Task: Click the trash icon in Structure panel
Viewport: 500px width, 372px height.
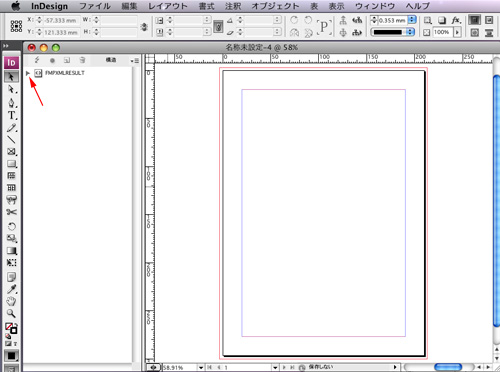Action: coord(82,60)
